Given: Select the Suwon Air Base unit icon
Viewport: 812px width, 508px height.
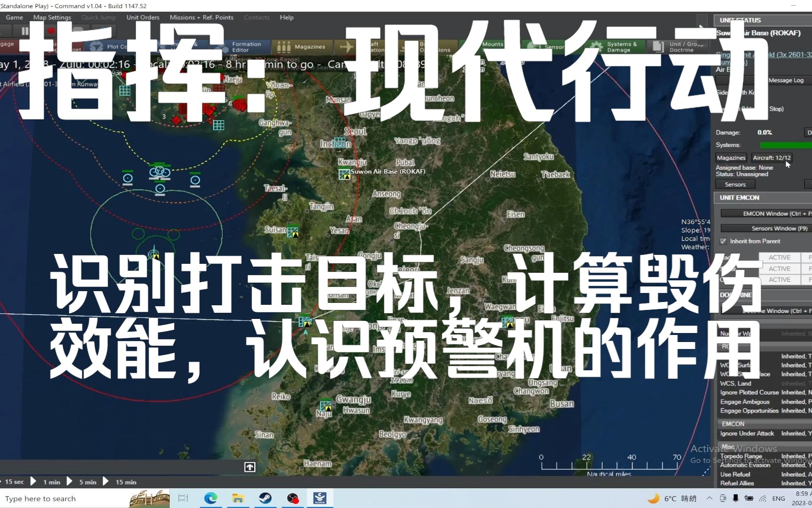Looking at the screenshot, I should tap(344, 174).
